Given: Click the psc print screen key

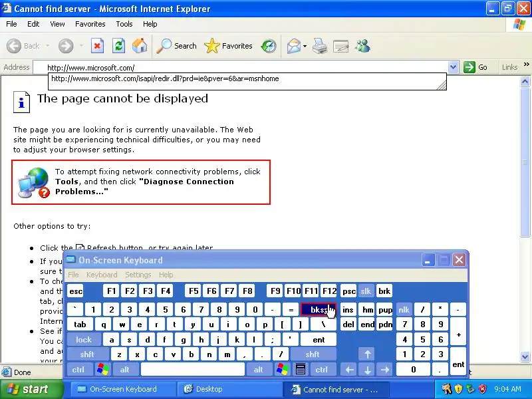Looking at the screenshot, I should pos(348,291).
